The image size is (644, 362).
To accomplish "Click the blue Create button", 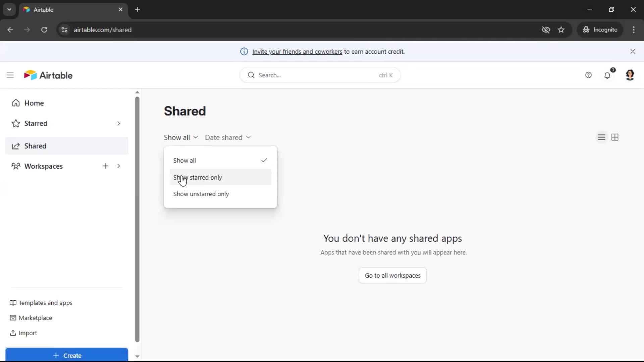I will click(x=67, y=355).
